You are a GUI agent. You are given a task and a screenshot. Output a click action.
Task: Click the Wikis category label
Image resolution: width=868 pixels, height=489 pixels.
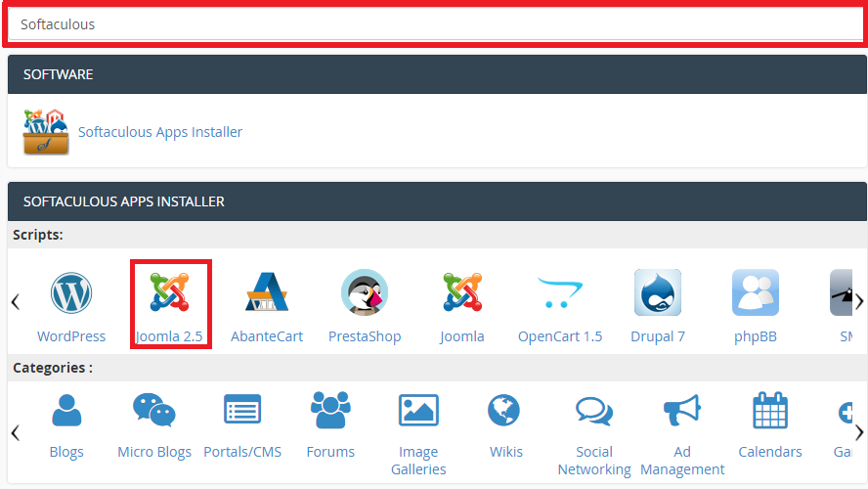pyautogui.click(x=506, y=452)
